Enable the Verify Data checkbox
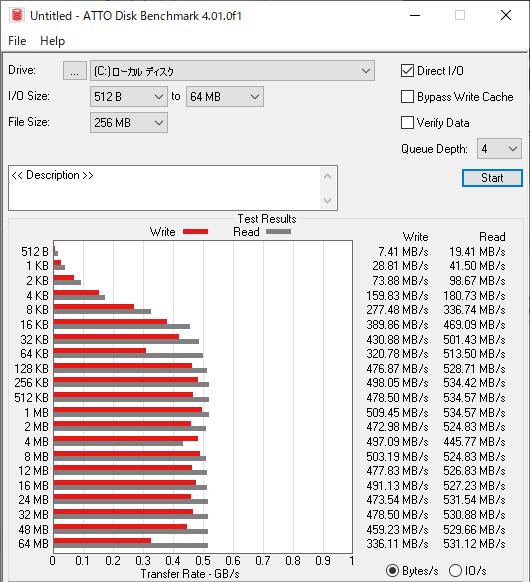The height and width of the screenshot is (582, 530). 407,122
